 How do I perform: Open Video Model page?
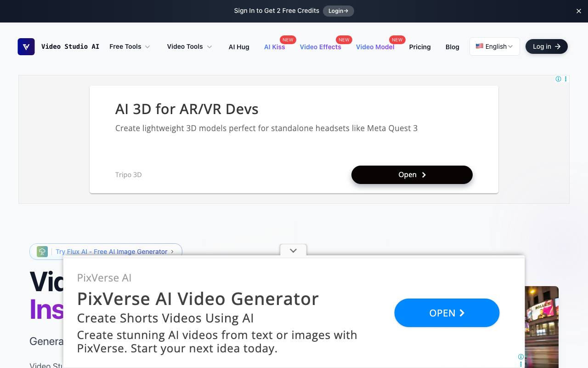pyautogui.click(x=375, y=46)
